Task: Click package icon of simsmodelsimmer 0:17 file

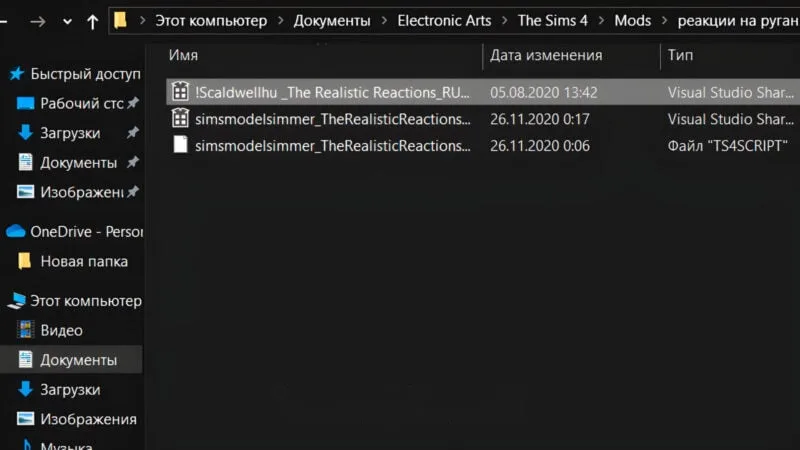Action: [x=180, y=118]
